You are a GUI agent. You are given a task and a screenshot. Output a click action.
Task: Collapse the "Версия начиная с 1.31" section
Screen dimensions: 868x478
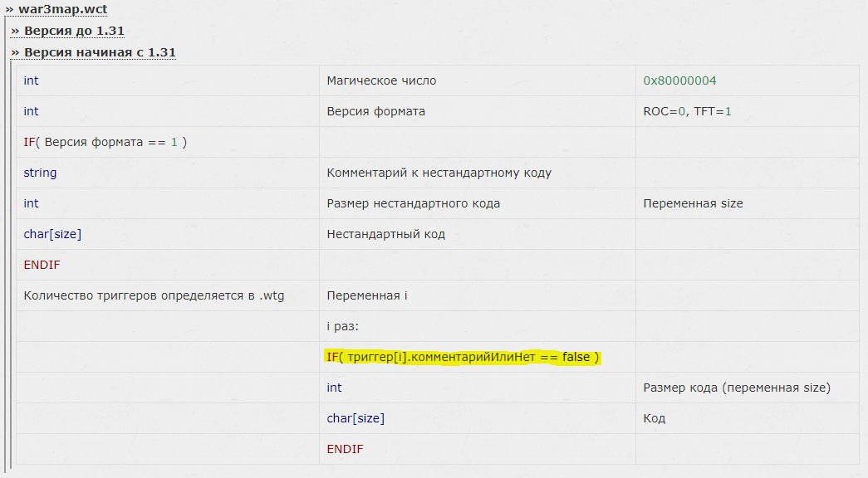coord(93,52)
